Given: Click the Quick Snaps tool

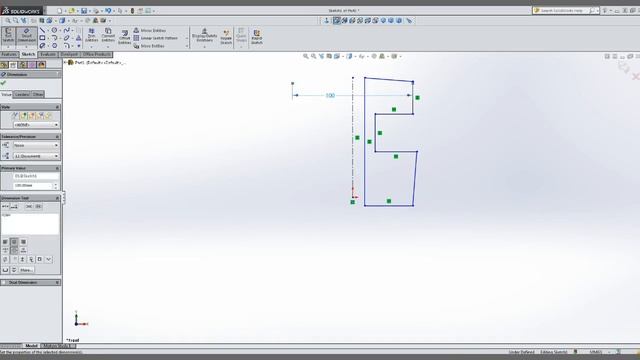Looking at the screenshot, I should (x=241, y=36).
